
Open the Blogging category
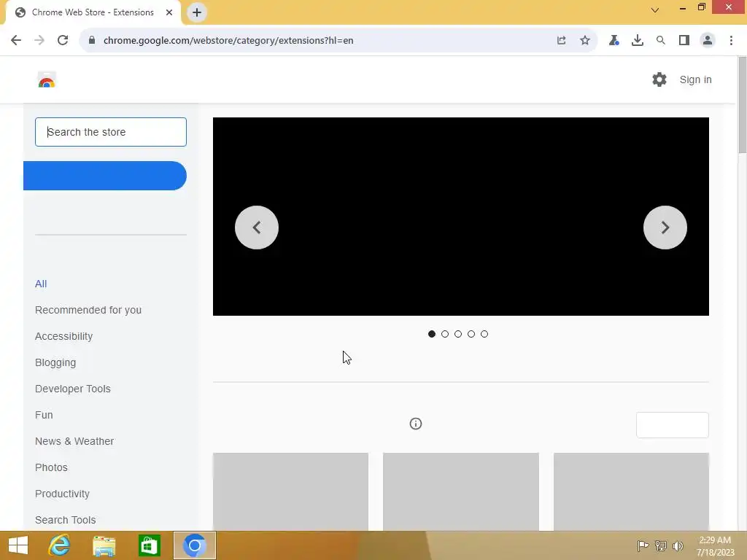(x=55, y=362)
